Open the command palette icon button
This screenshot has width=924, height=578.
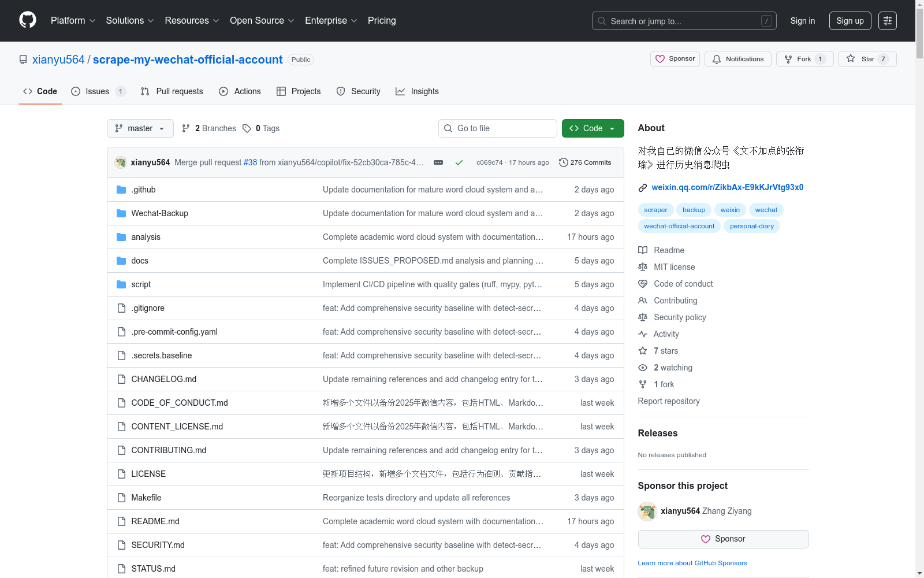point(888,21)
